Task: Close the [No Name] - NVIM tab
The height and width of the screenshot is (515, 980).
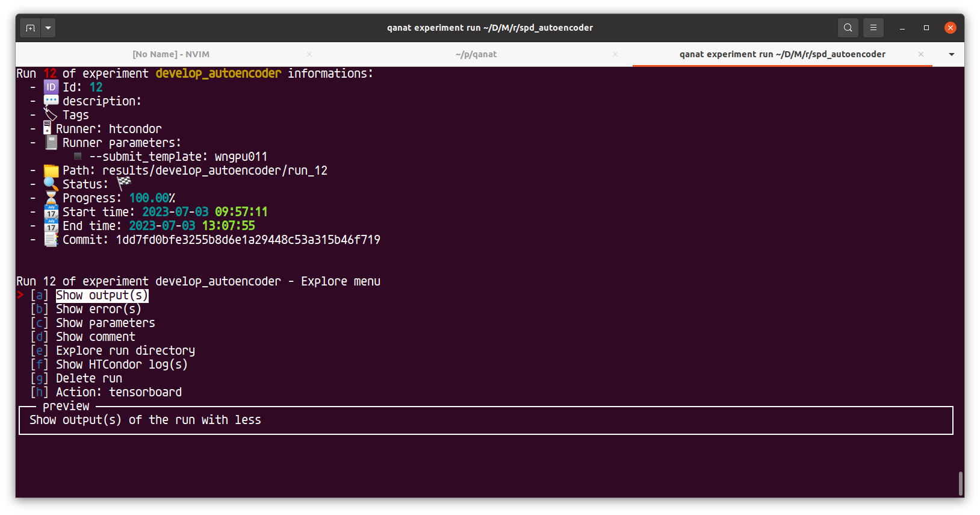Action: pos(309,54)
